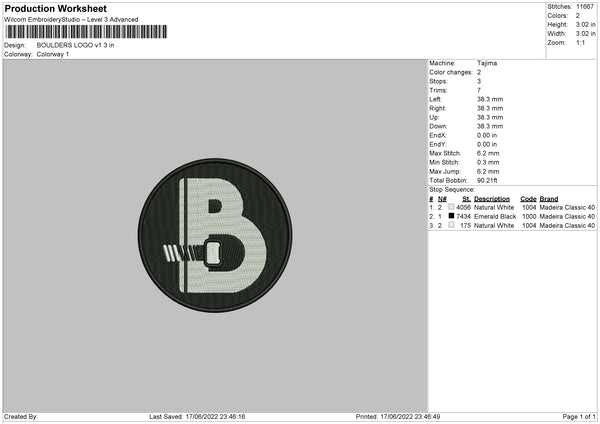Click 'Natural White' in stop sequence row 3

pyautogui.click(x=494, y=226)
